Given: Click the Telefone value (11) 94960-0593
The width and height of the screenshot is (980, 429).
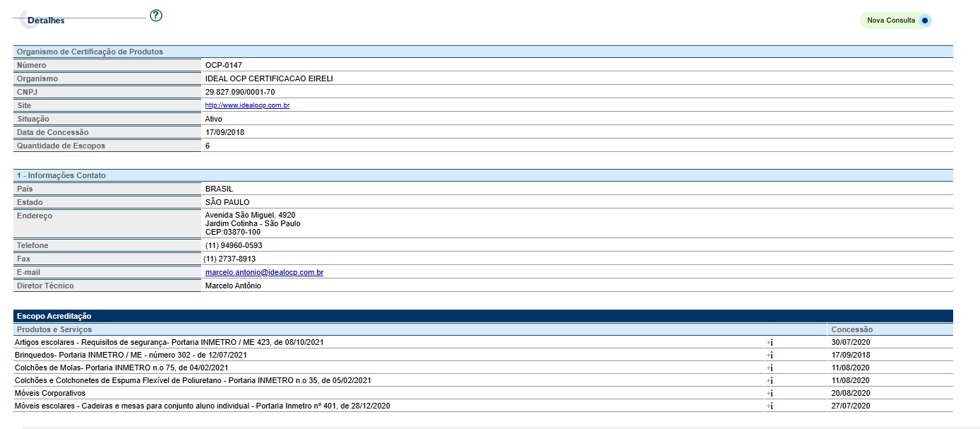Looking at the screenshot, I should 234,245.
